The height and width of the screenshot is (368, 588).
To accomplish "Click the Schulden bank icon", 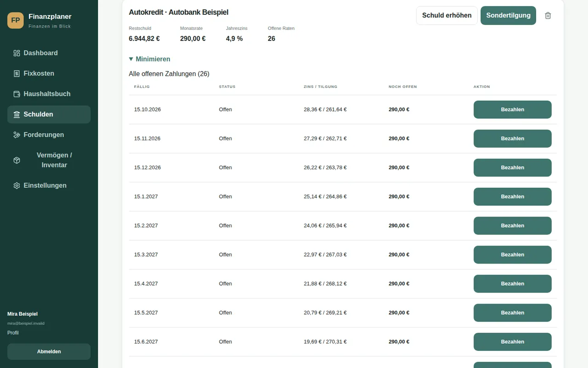I will point(17,115).
